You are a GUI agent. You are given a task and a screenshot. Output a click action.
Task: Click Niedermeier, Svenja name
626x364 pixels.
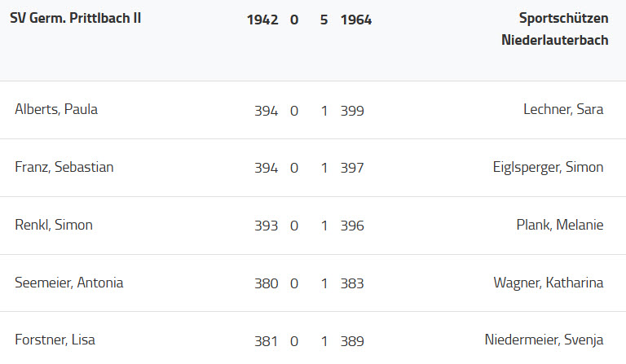pos(544,340)
